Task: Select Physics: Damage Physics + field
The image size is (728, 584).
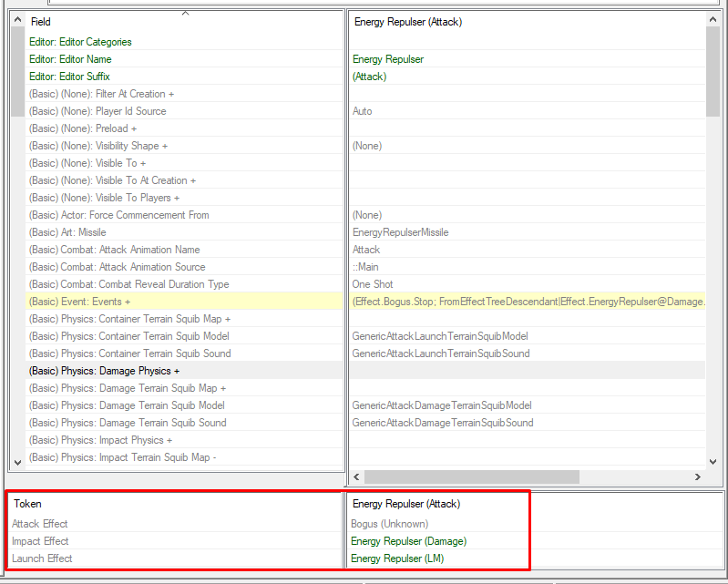Action: [x=184, y=371]
